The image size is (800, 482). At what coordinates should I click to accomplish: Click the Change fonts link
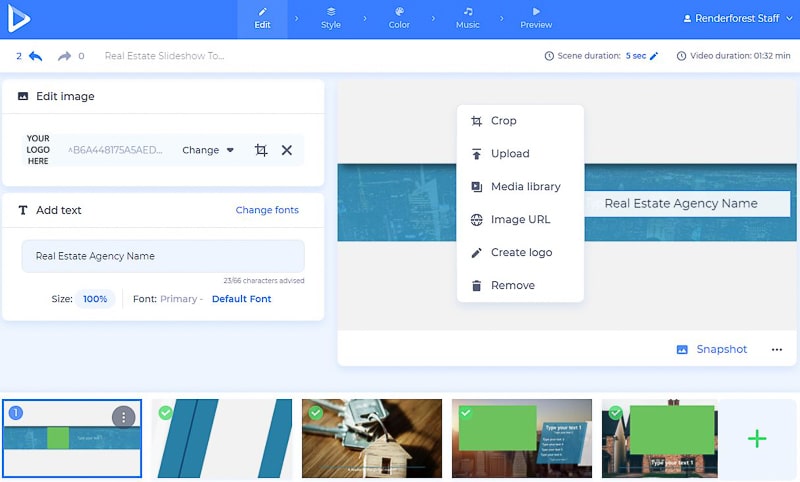[x=267, y=210]
